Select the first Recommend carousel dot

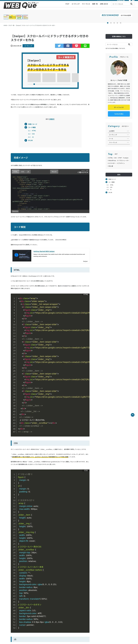click(x=108, y=23)
